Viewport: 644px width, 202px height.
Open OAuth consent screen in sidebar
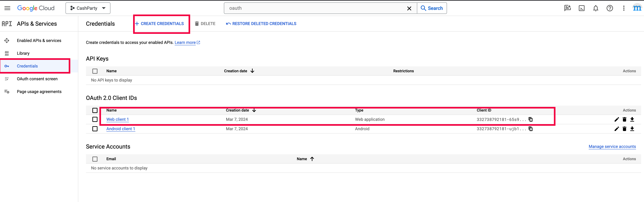point(37,79)
